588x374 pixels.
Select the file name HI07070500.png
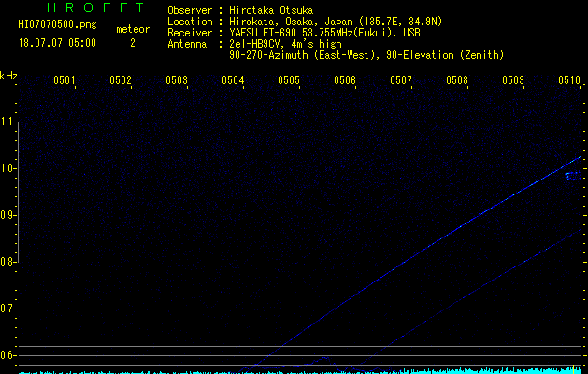coord(57,25)
